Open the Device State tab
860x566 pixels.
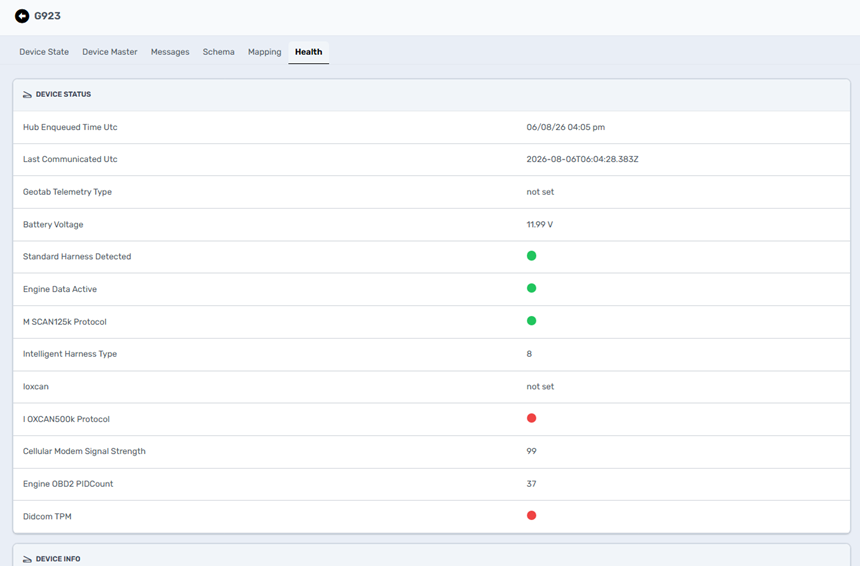pyautogui.click(x=44, y=52)
